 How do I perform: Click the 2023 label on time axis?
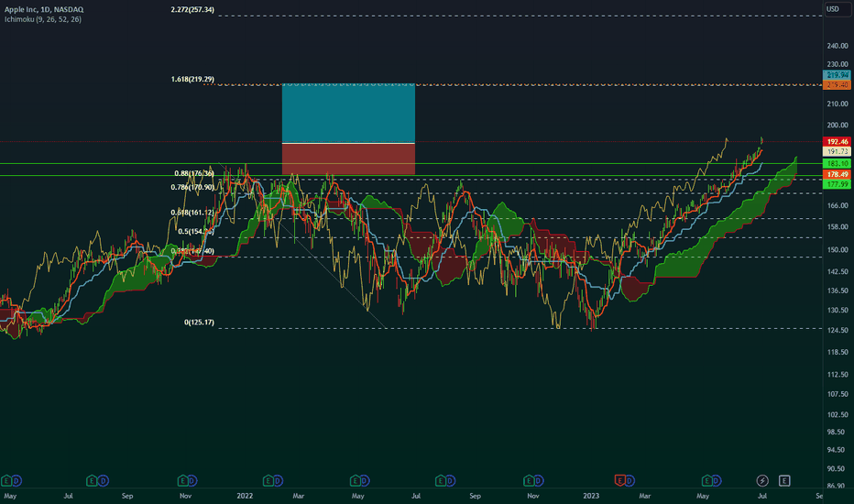point(591,496)
